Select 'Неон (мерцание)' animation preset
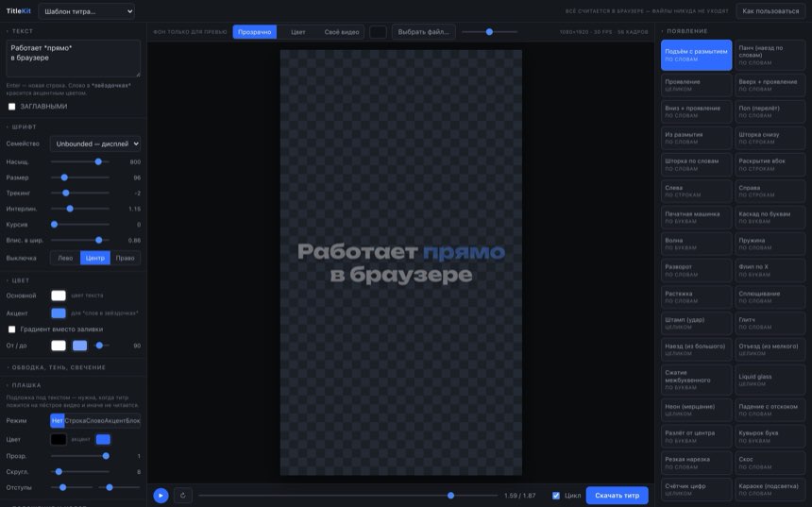 (x=697, y=410)
